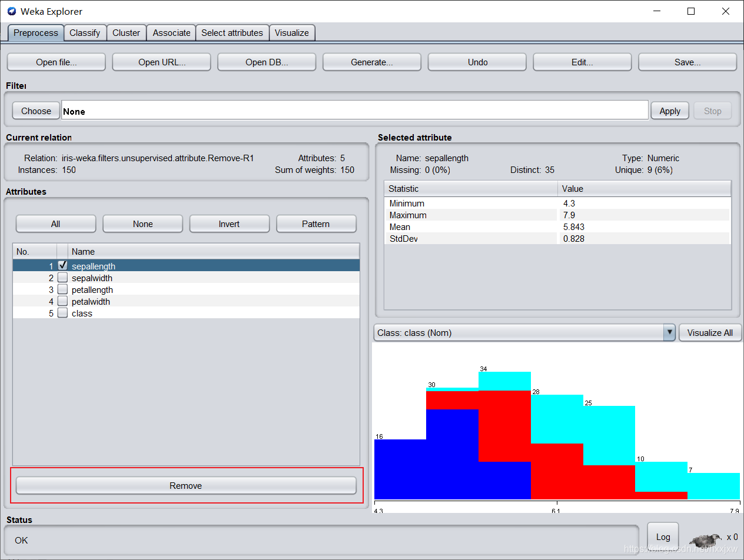The height and width of the screenshot is (560, 744).
Task: Click the Maximum value 7.9 cell
Action: (x=644, y=215)
